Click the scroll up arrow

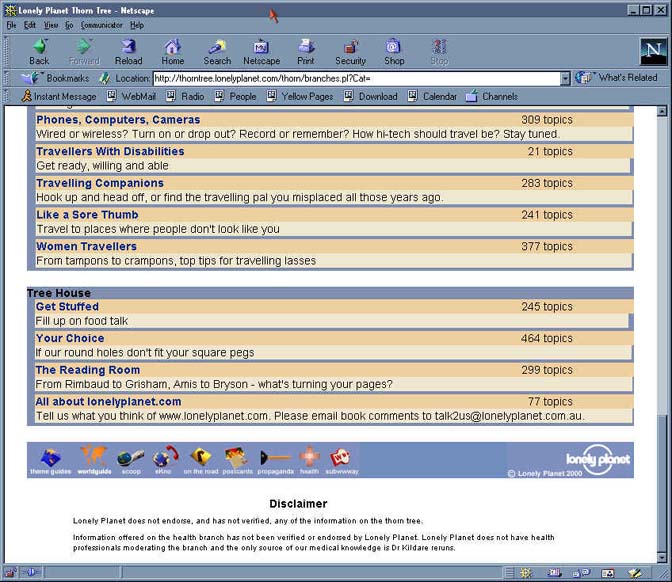click(662, 111)
